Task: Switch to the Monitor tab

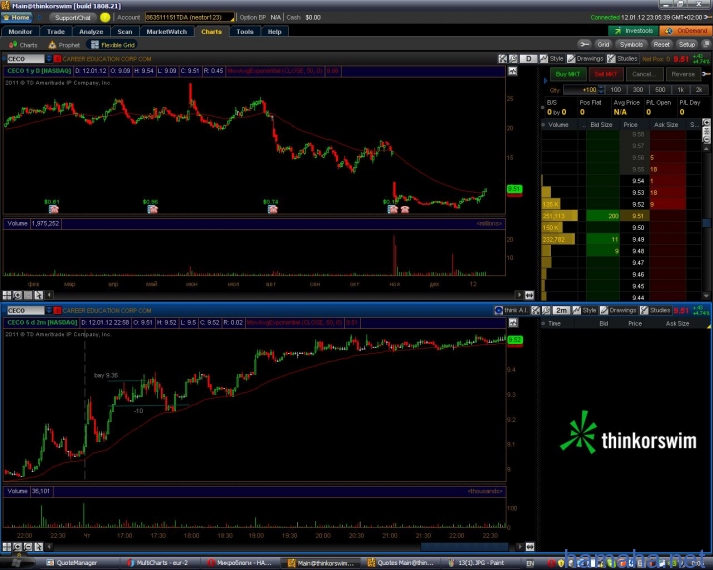Action: pos(20,31)
